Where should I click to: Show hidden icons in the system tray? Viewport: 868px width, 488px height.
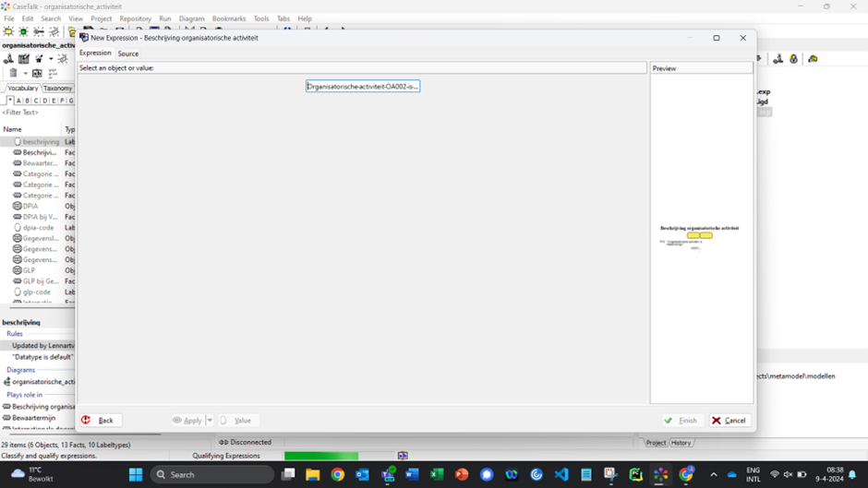[x=713, y=474]
